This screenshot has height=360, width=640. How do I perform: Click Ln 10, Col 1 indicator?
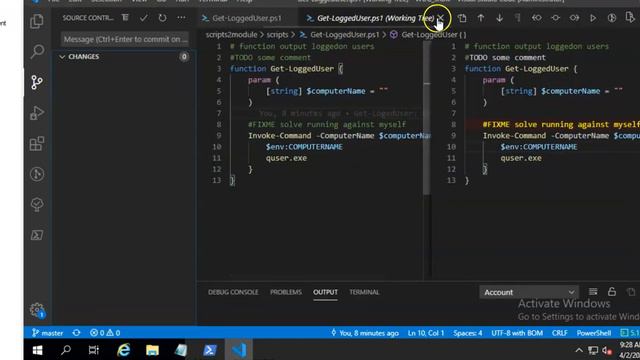(x=426, y=333)
